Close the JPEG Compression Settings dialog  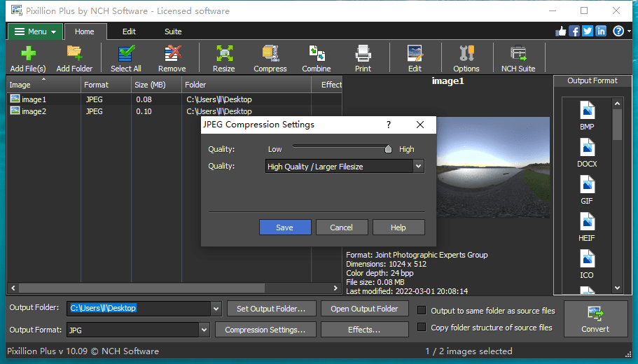[420, 125]
